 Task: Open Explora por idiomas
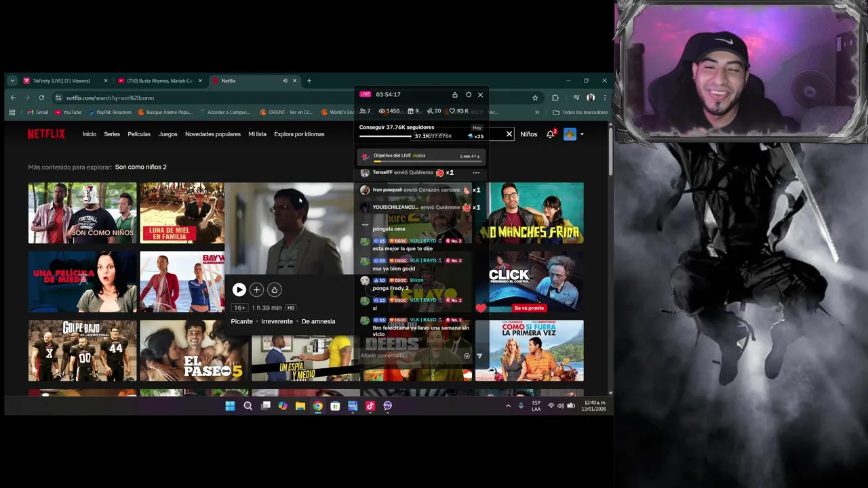299,134
